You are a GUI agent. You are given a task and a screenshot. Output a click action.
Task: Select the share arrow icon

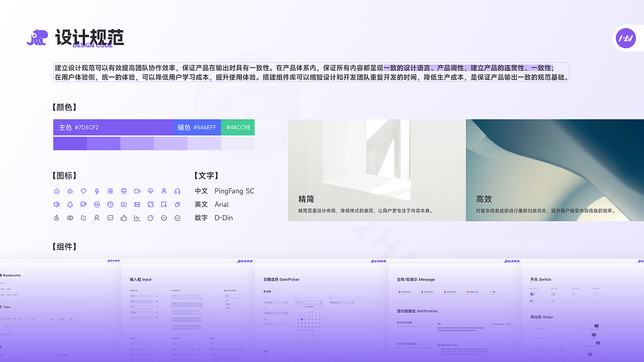[x=84, y=218]
